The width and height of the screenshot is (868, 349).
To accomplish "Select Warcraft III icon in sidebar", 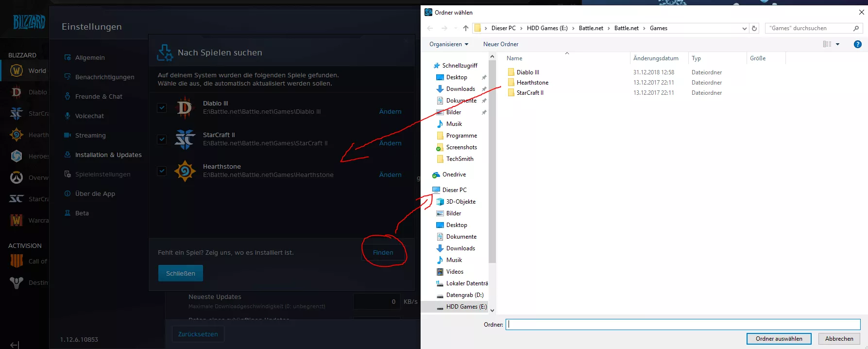I will pos(17,220).
